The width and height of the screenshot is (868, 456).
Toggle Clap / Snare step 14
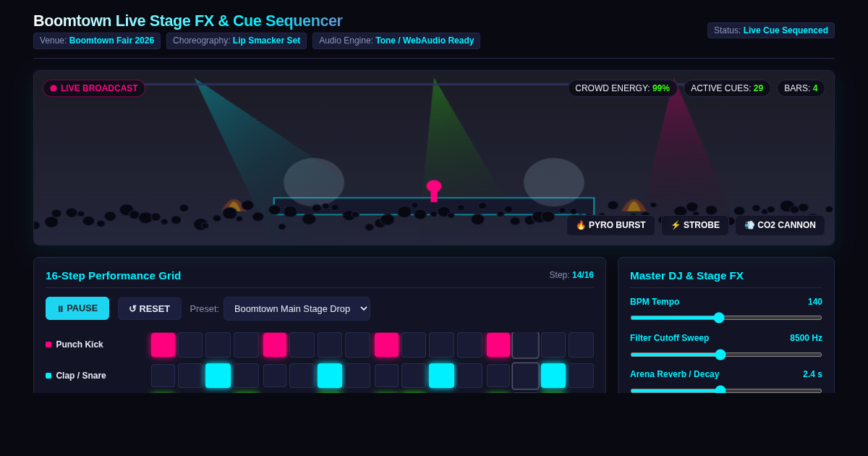point(526,376)
